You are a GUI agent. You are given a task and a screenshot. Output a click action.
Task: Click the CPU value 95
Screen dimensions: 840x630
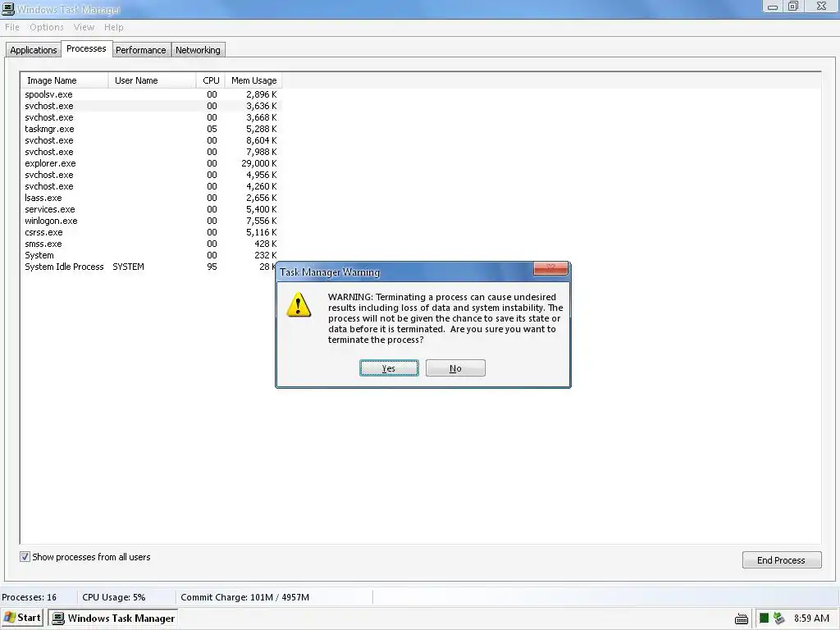tap(212, 267)
